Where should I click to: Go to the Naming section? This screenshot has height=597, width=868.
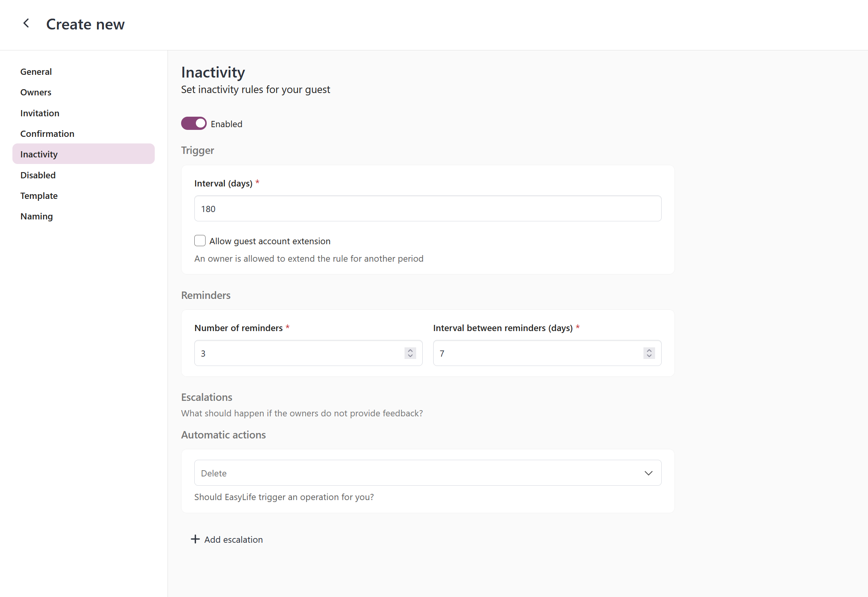[36, 216]
